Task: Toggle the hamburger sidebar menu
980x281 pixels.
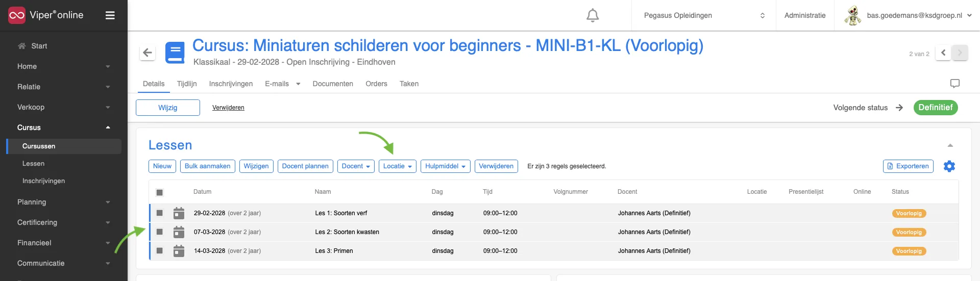Action: pyautogui.click(x=110, y=15)
